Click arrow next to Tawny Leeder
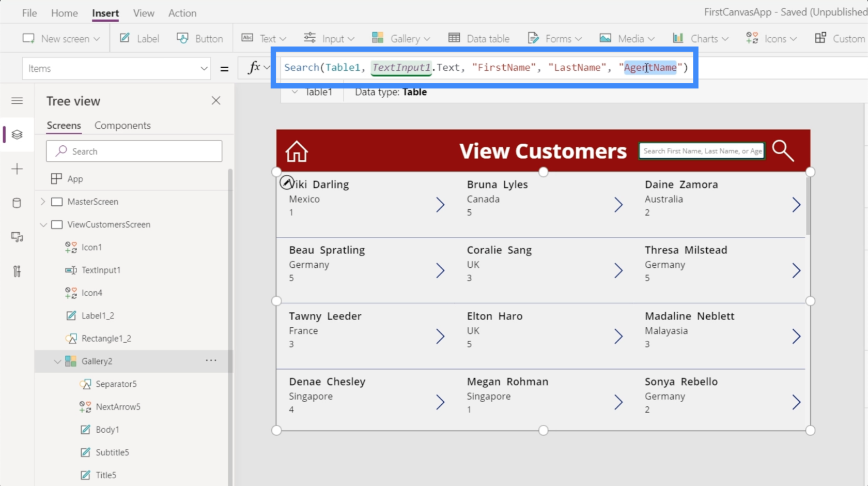 point(440,337)
